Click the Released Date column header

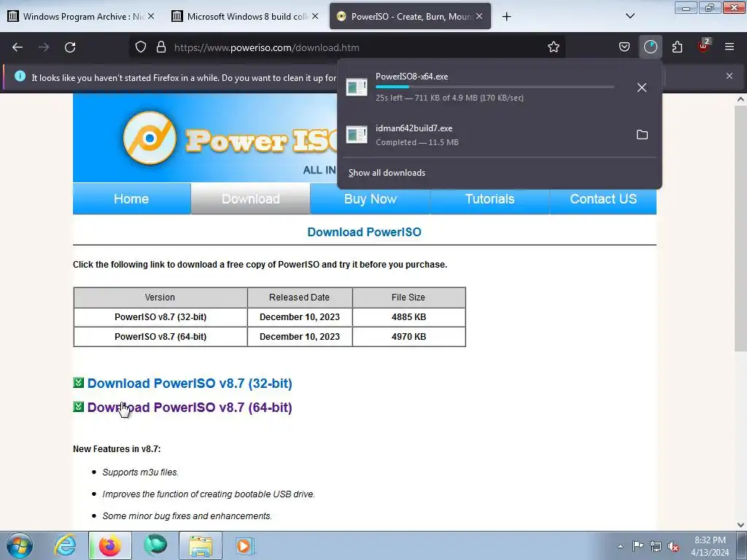pyautogui.click(x=300, y=297)
